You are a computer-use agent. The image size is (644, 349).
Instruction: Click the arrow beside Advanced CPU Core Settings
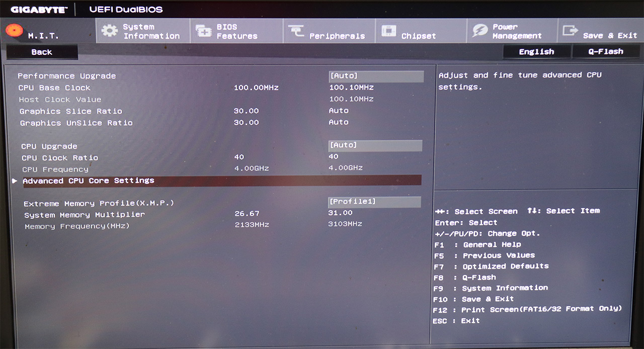(15, 181)
